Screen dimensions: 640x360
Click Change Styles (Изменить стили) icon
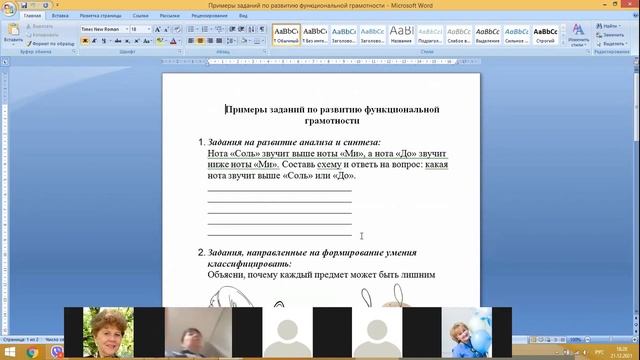point(578,34)
